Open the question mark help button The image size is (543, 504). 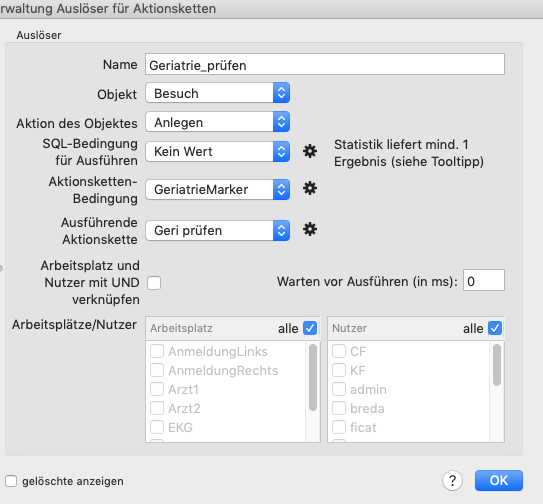452,480
